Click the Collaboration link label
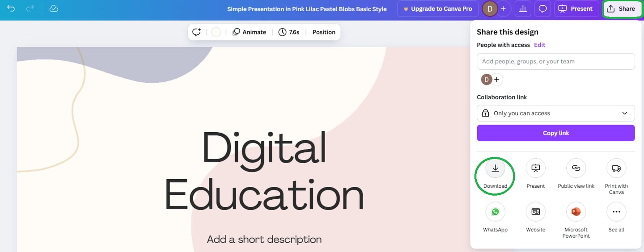 click(502, 97)
